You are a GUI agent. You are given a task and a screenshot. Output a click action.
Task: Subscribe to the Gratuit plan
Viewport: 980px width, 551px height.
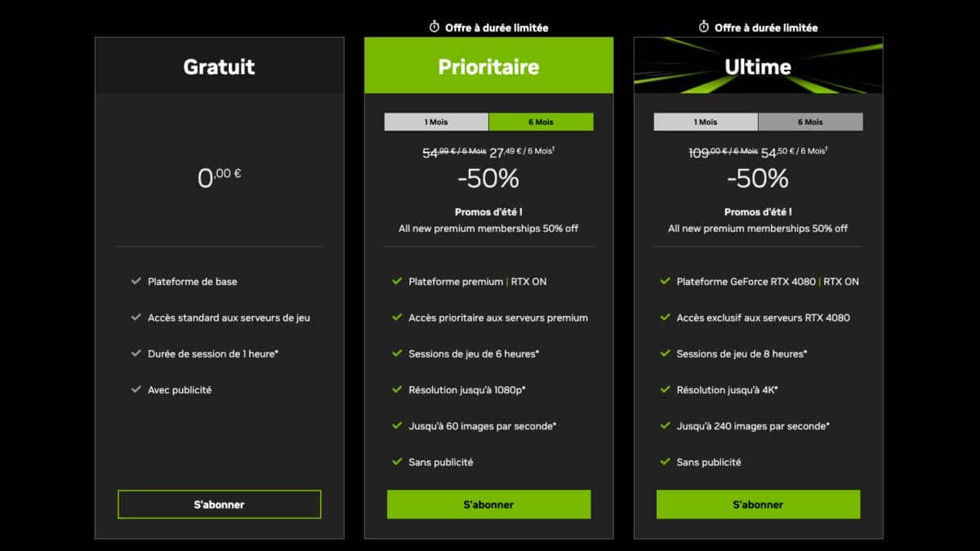[x=219, y=504]
